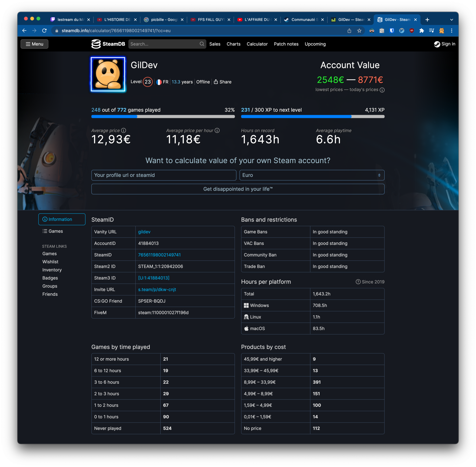Open the Euro currency dropdown

point(312,175)
